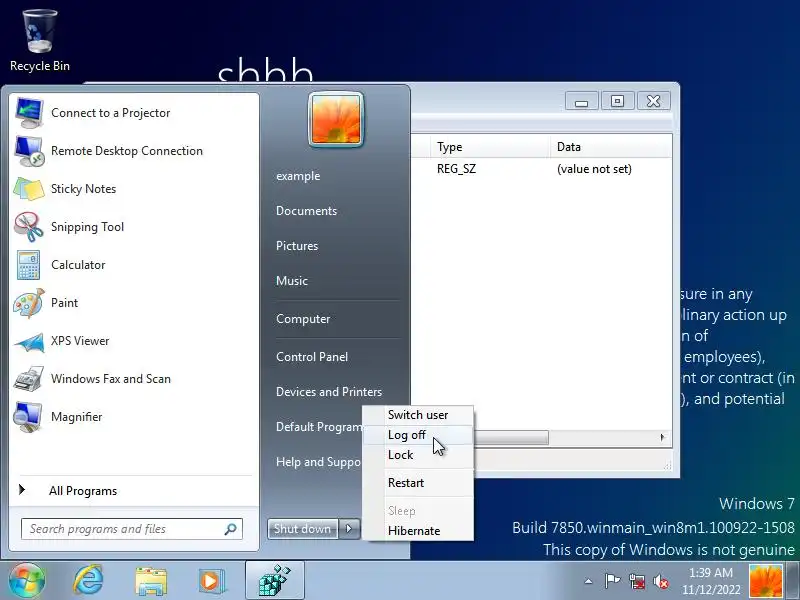This screenshot has height=600, width=800.
Task: Open Documents from Start menu
Action: pos(306,211)
